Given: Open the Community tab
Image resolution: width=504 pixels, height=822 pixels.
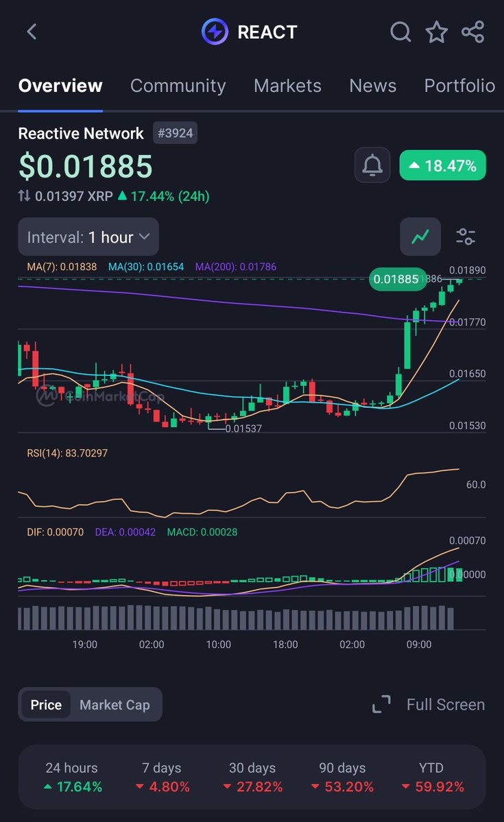Looking at the screenshot, I should pos(178,86).
